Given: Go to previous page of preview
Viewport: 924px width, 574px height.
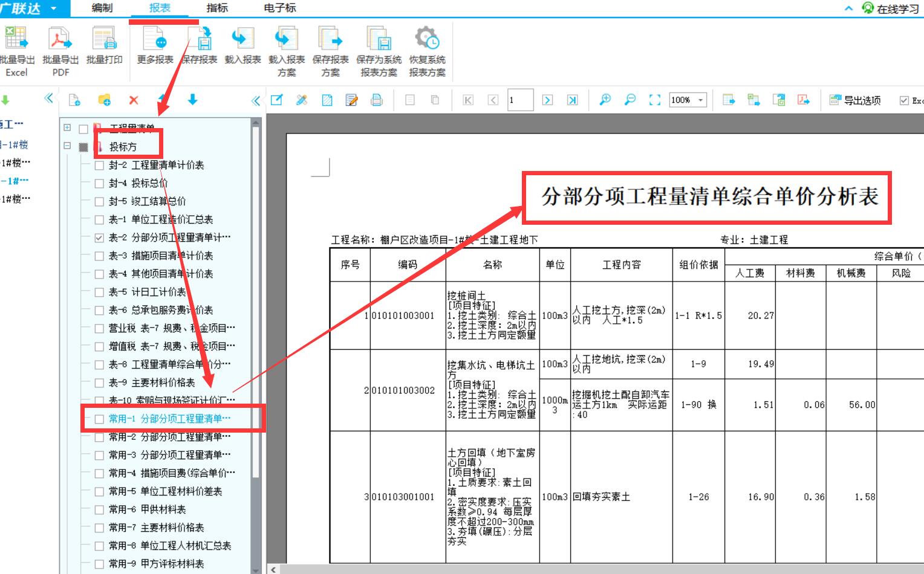Looking at the screenshot, I should point(493,100).
